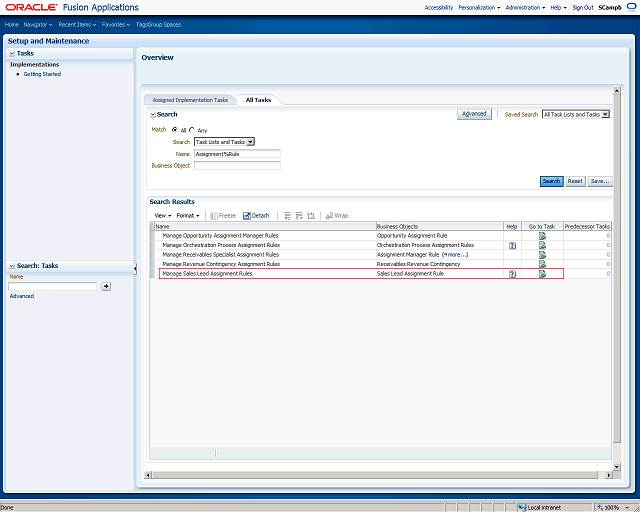640x512 pixels.
Task: Click the Advanced search button
Action: pos(474,114)
